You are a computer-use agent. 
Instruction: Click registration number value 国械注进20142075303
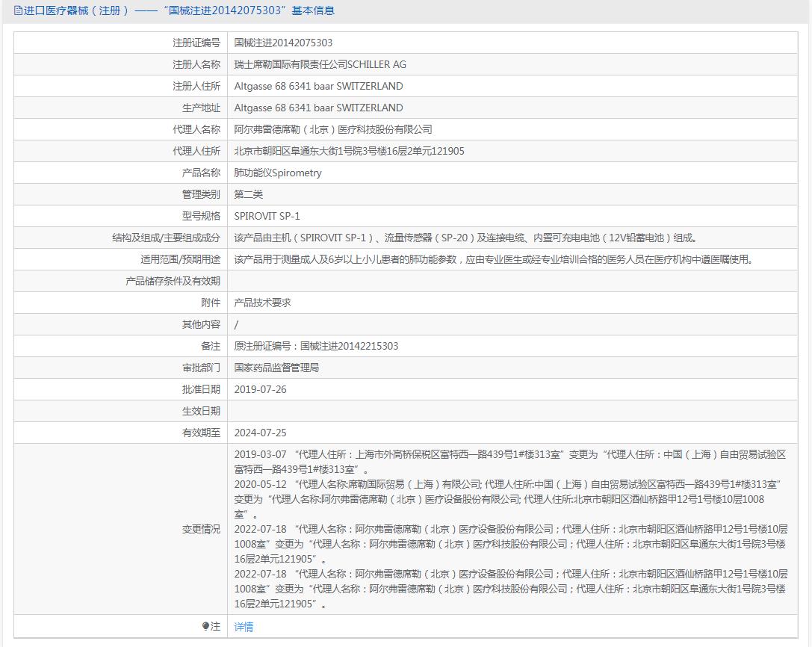click(x=283, y=43)
